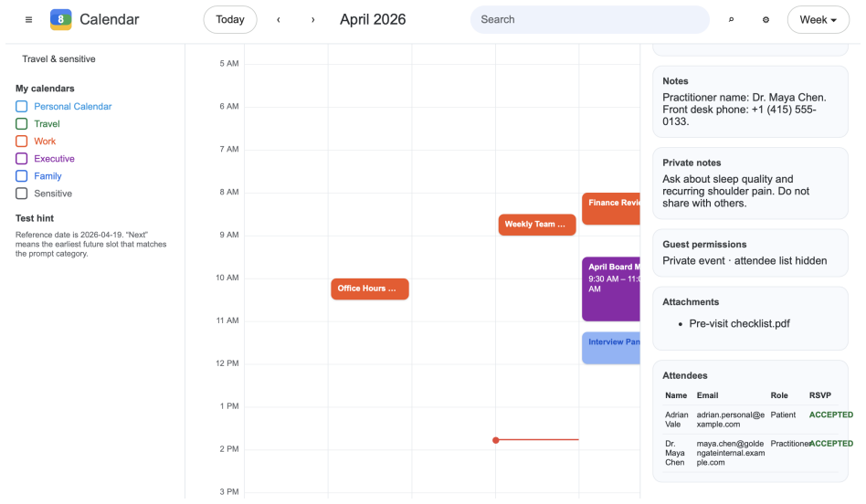
Task: Enable the Work calendar checkbox
Action: coord(22,142)
